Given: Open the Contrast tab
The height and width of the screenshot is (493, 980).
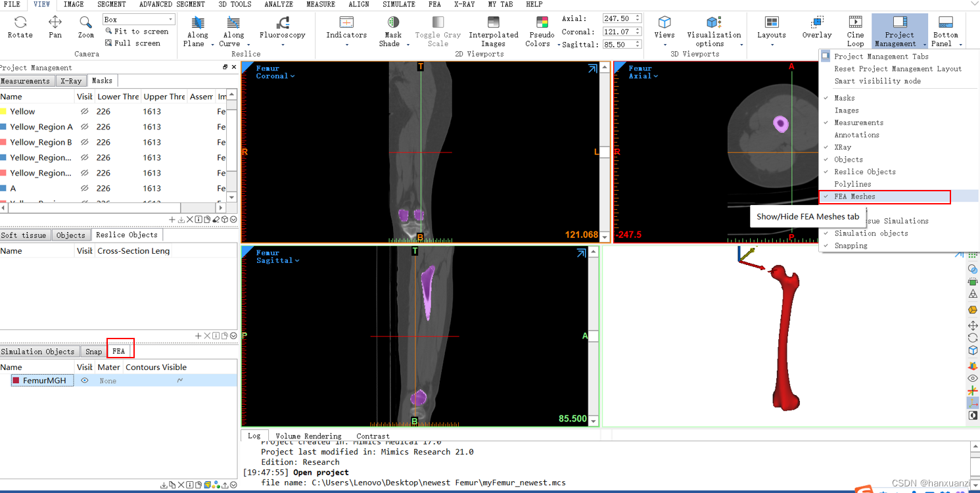Looking at the screenshot, I should click(x=373, y=436).
